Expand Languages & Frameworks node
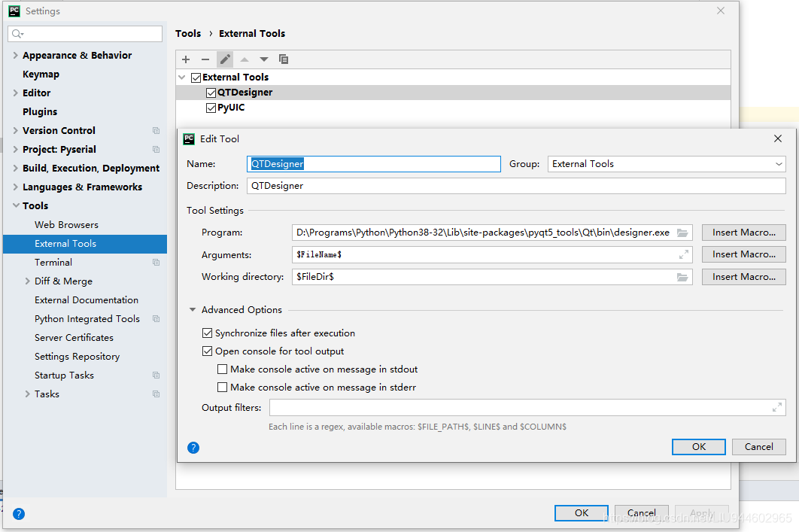This screenshot has width=799, height=532. pyautogui.click(x=15, y=187)
